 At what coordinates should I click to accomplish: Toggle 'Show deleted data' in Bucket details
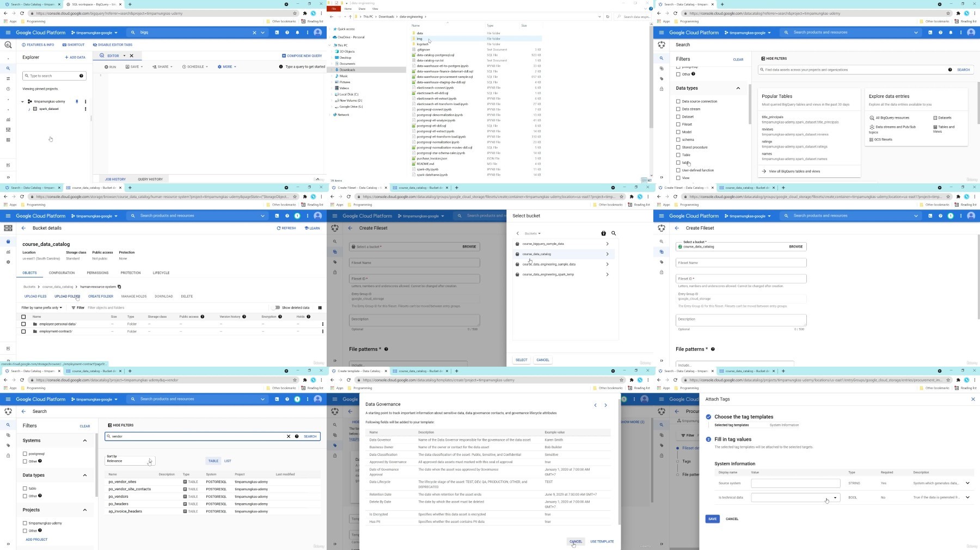pos(277,307)
